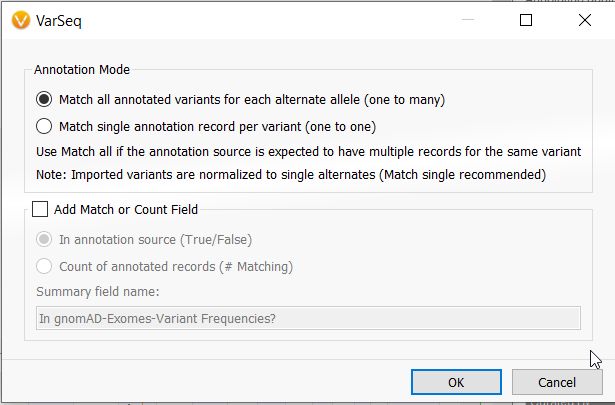This screenshot has height=405, width=615.
Task: Click the 'Note: Imported variants' text line
Action: click(291, 174)
